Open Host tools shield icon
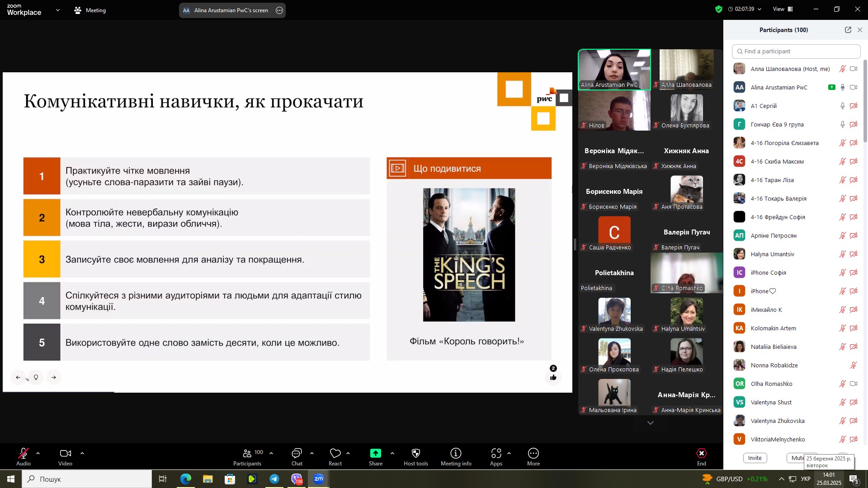Image resolution: width=868 pixels, height=488 pixels. [416, 453]
